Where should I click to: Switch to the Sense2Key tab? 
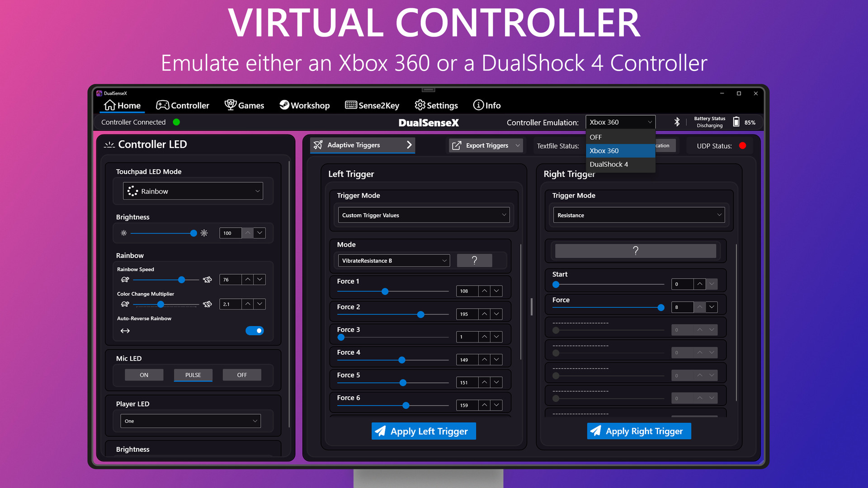pyautogui.click(x=372, y=105)
